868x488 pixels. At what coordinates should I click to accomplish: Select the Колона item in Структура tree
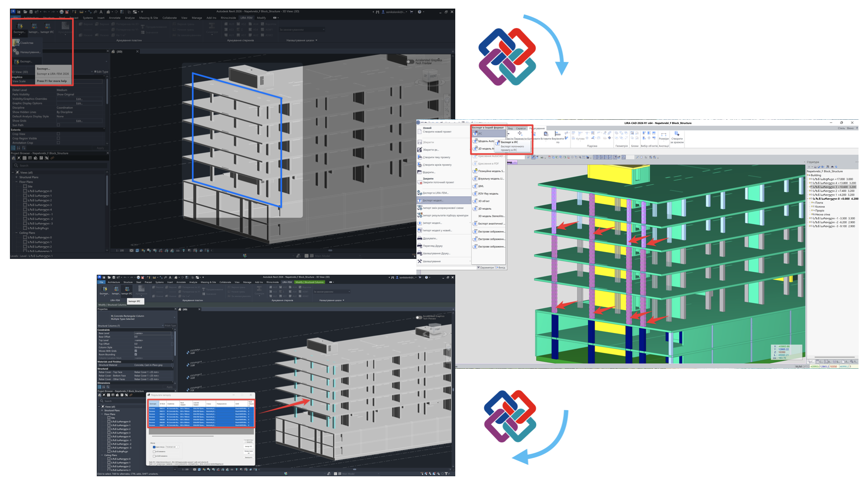tap(820, 206)
